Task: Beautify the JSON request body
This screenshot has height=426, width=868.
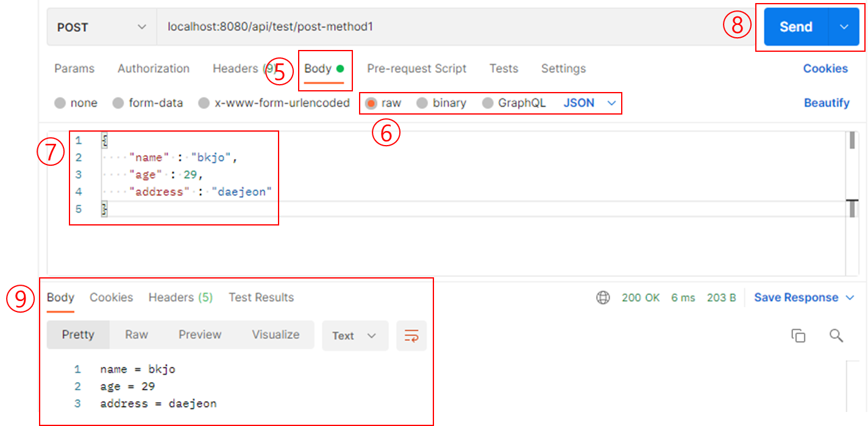Action: click(x=827, y=103)
